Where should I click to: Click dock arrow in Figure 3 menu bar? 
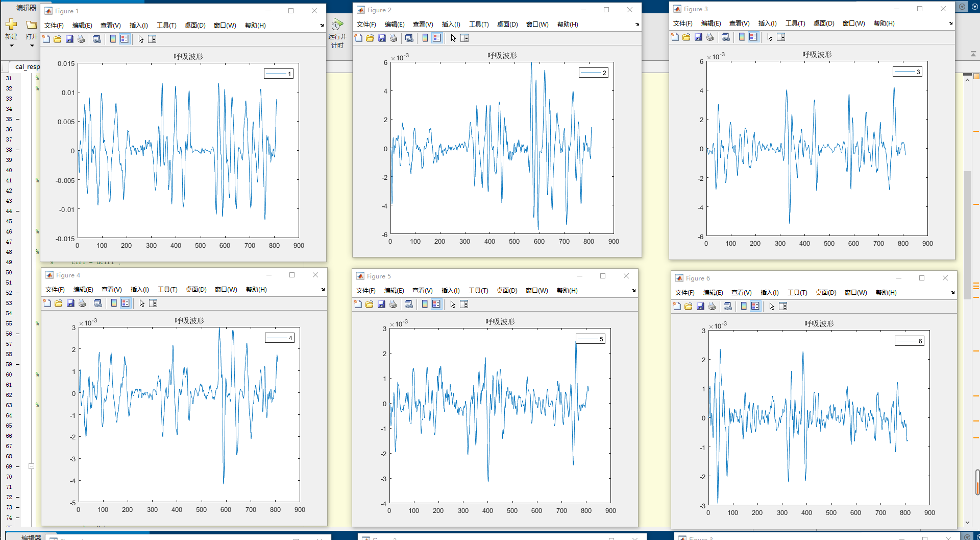pyautogui.click(x=951, y=23)
